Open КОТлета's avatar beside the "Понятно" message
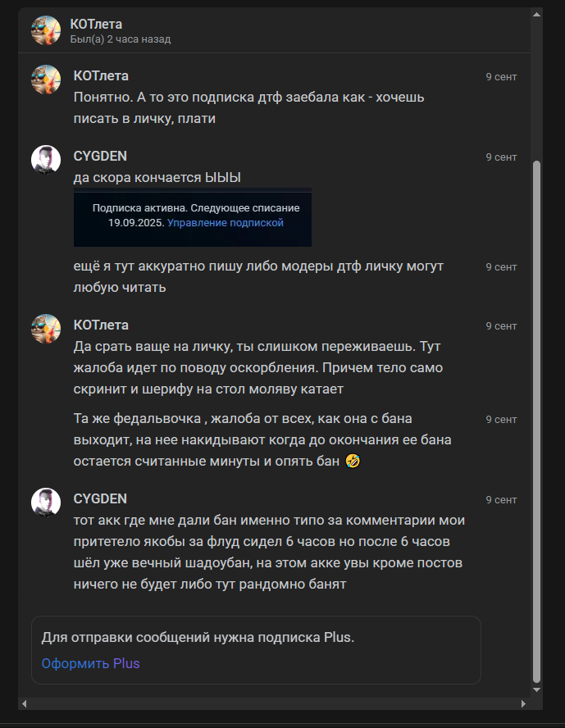The width and height of the screenshot is (565, 728). (x=46, y=80)
